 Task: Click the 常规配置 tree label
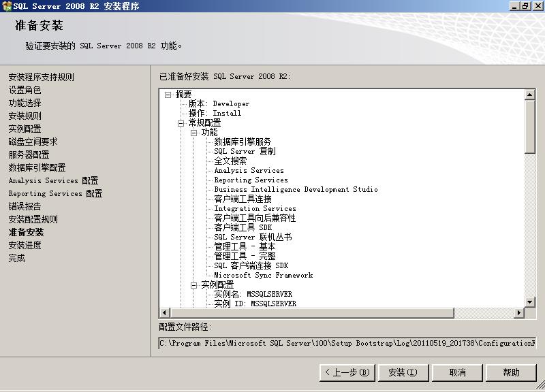tap(204, 123)
